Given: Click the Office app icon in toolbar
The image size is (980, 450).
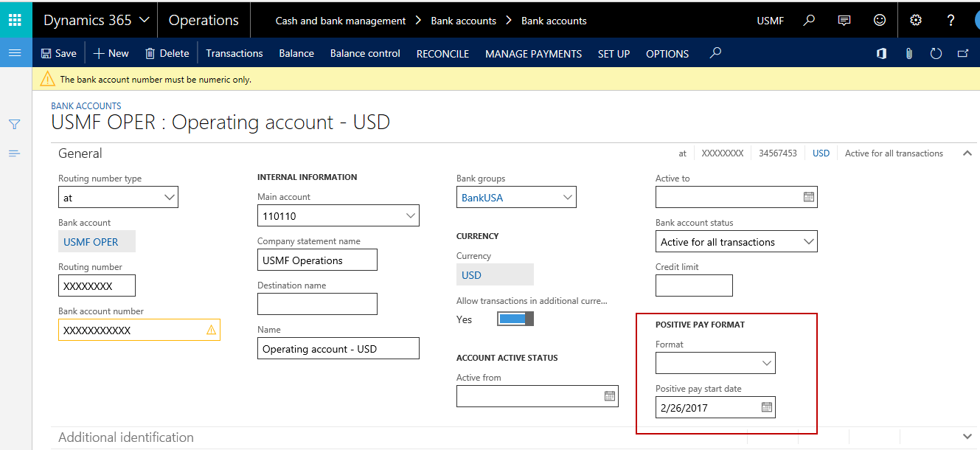Looking at the screenshot, I should [881, 53].
